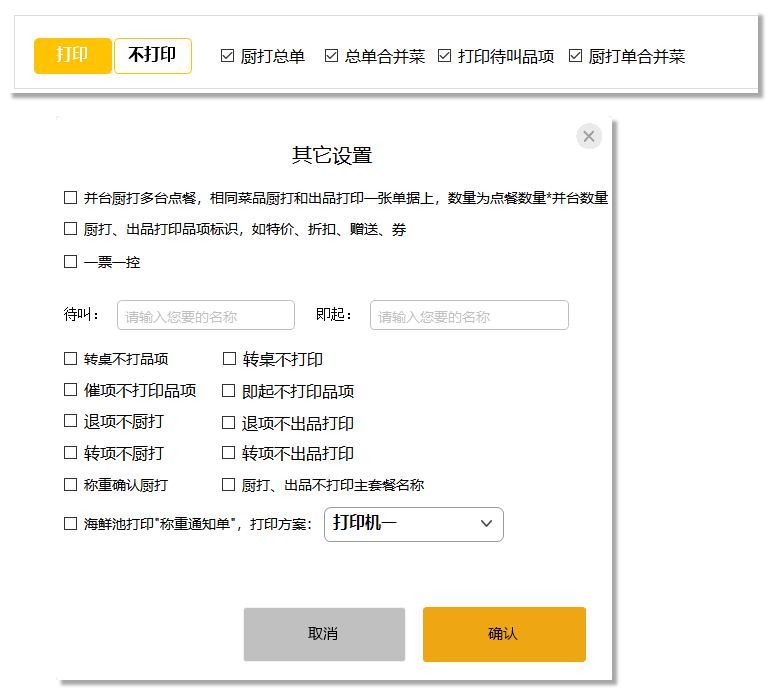Enable the 并台厨打多台点餐 option
769x688 pixels.
point(71,198)
